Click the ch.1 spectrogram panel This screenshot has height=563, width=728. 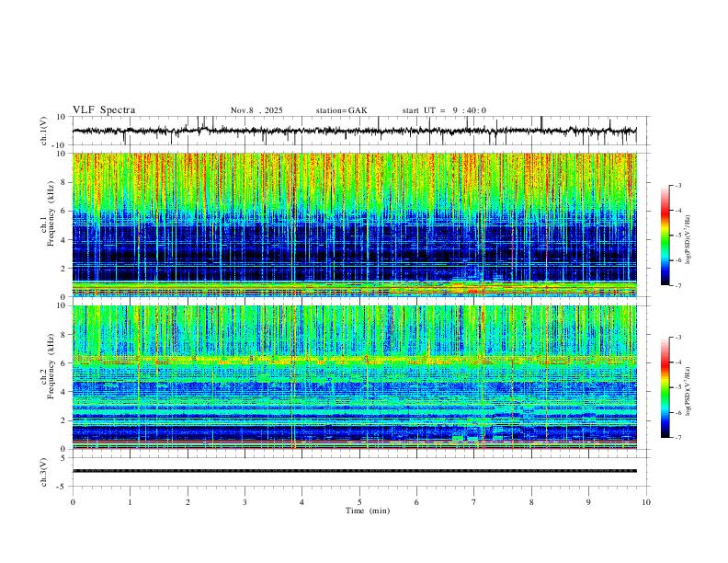[x=354, y=224]
